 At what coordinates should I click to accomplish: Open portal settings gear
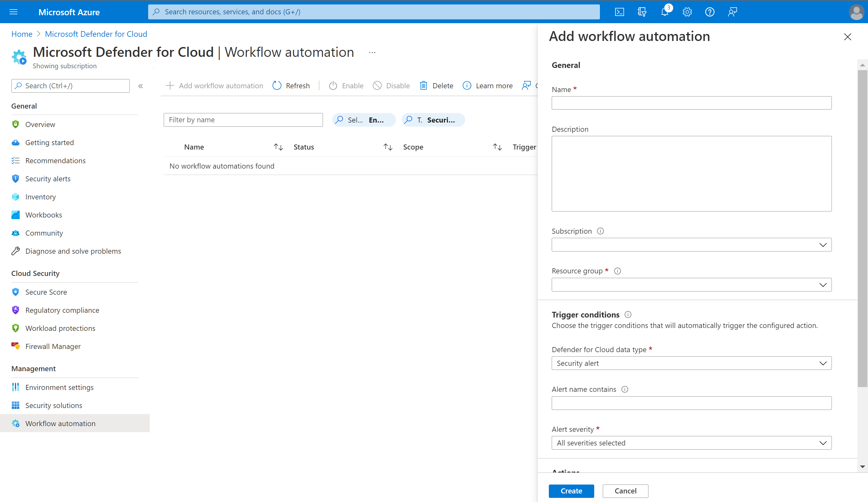[687, 12]
